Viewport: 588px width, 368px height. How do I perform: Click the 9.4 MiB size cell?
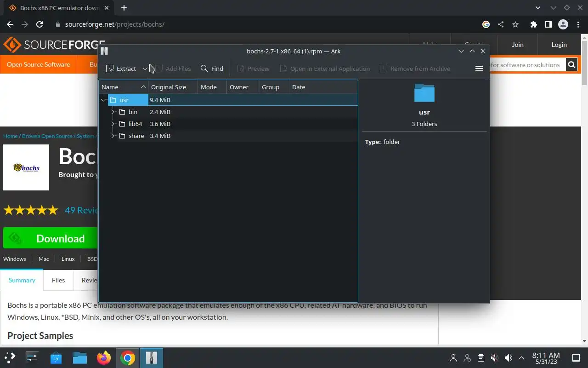[160, 100]
